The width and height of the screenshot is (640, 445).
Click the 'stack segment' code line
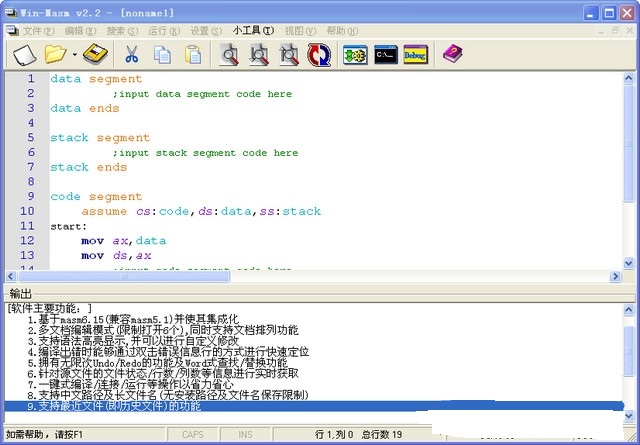click(100, 138)
